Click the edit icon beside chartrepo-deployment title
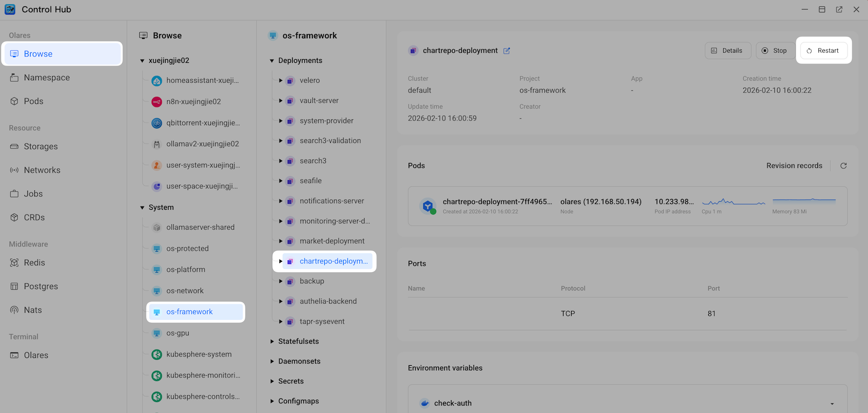The image size is (868, 413). [507, 51]
